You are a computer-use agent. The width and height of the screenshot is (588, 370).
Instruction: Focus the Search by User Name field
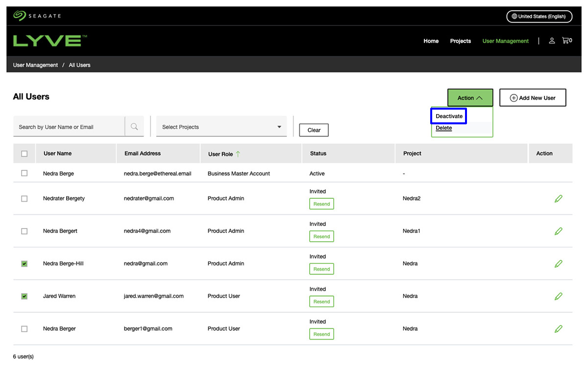[69, 127]
